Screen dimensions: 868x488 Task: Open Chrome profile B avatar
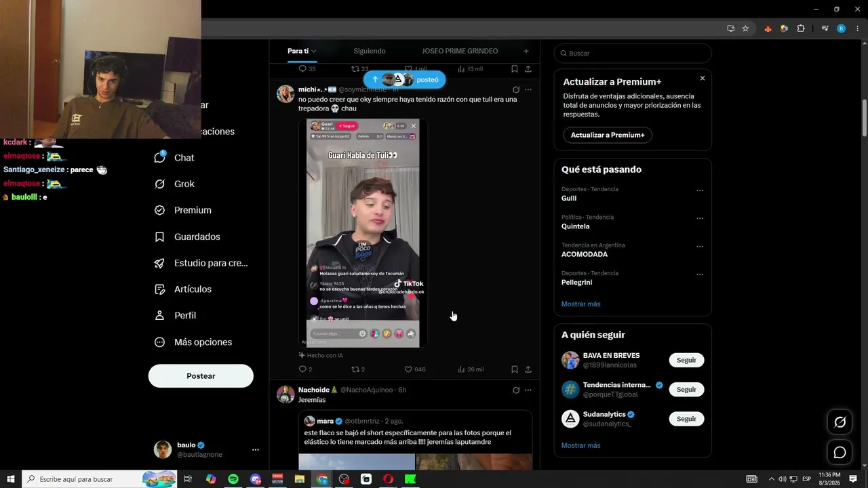click(842, 28)
